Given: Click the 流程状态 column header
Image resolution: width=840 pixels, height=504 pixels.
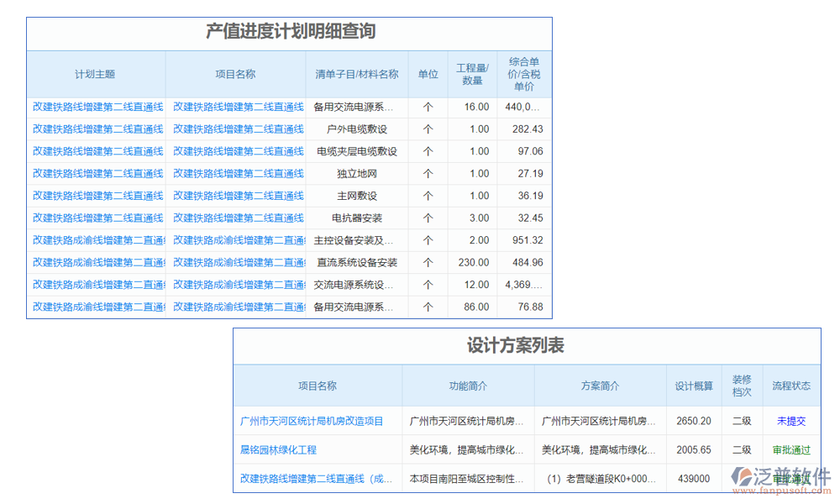Looking at the screenshot, I should point(790,386).
